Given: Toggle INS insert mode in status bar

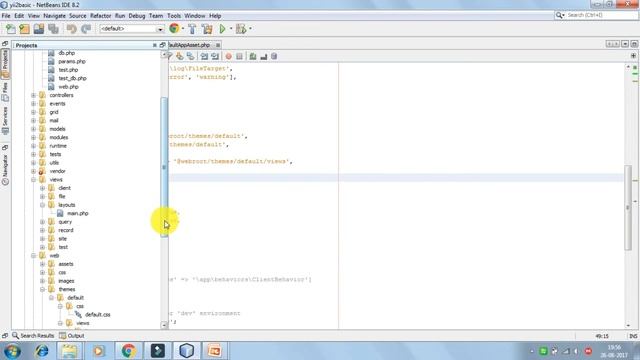Looking at the screenshot, I should tap(633, 336).
